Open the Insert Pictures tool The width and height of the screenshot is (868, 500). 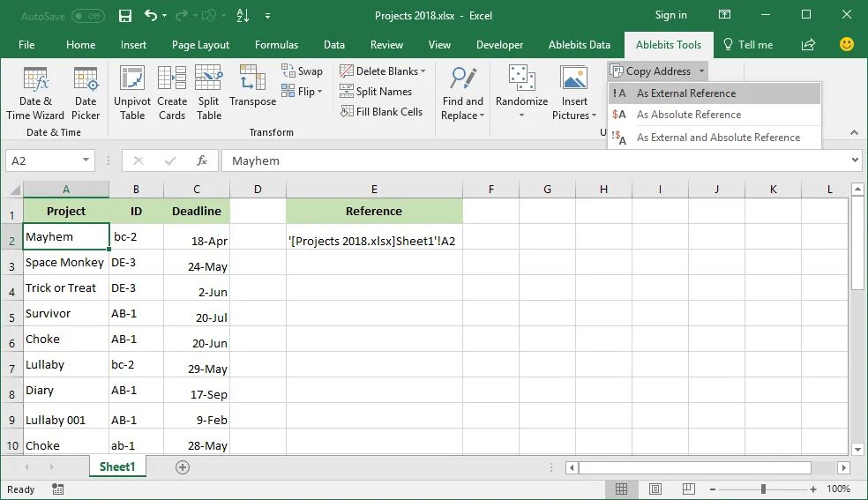574,93
